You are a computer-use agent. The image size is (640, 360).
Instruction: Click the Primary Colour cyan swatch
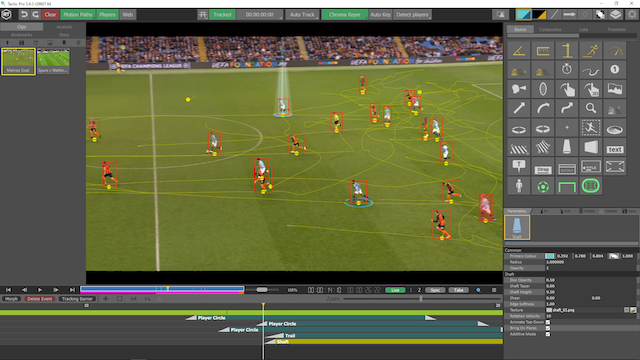coord(550,256)
